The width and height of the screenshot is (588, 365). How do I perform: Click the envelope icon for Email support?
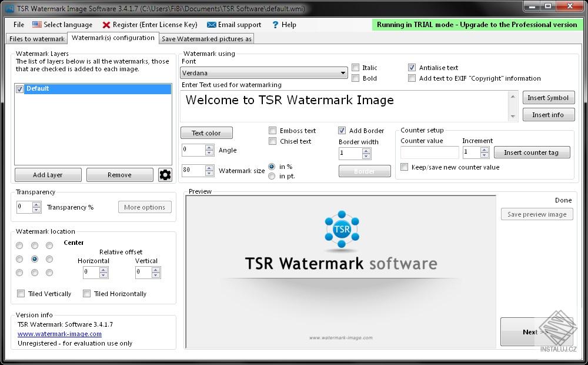[x=211, y=25]
